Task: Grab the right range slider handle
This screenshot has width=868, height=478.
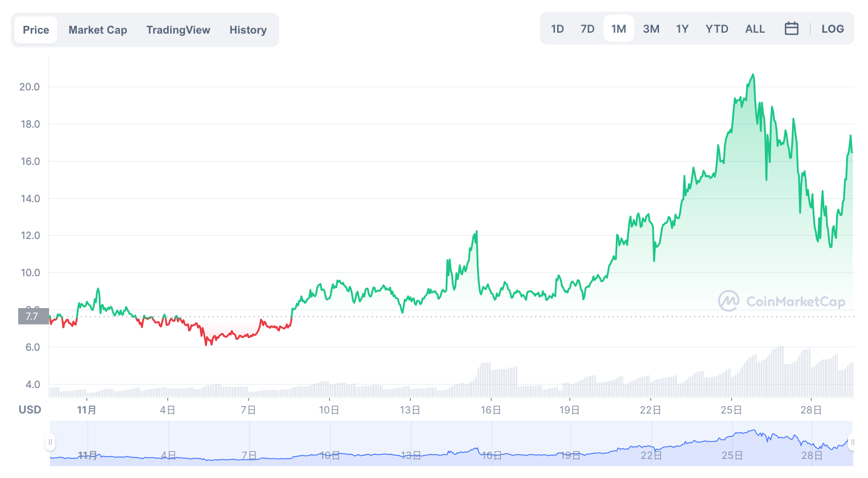Action: 852,442
